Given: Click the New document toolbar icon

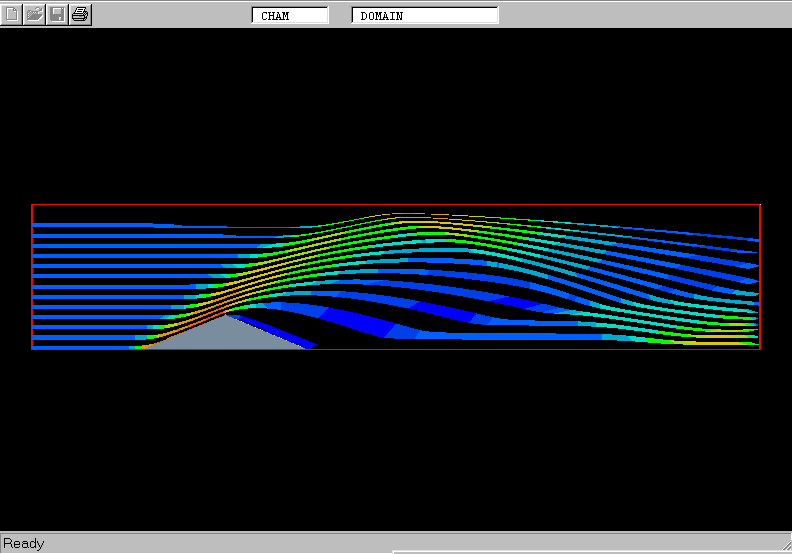Looking at the screenshot, I should tap(13, 14).
